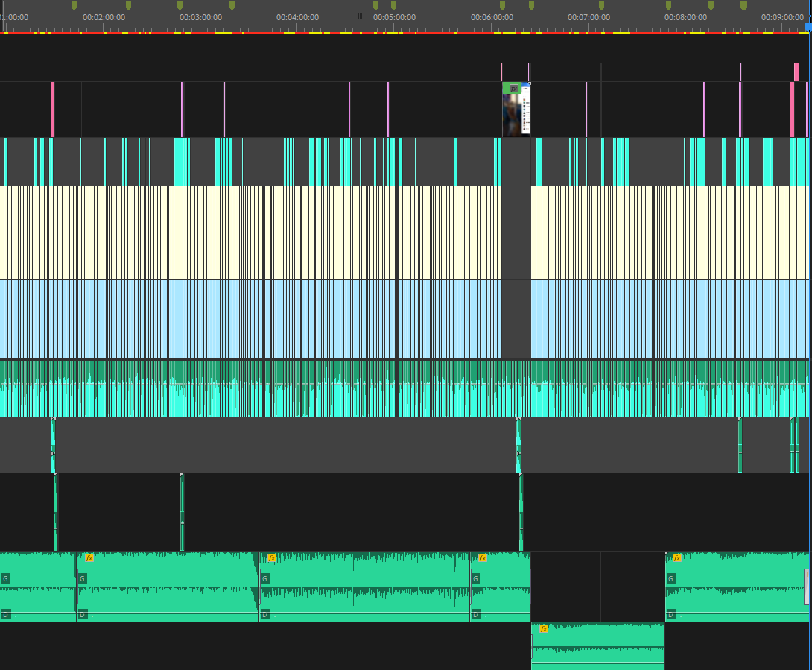Image resolution: width=812 pixels, height=670 pixels.
Task: Click the 00:05:00:00 timecode on the time ruler
Action: (393, 15)
